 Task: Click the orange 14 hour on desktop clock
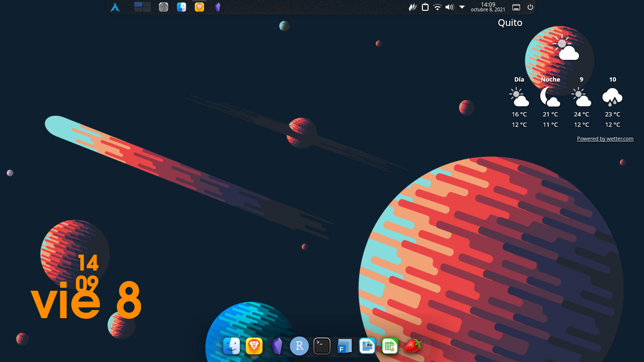(x=88, y=263)
